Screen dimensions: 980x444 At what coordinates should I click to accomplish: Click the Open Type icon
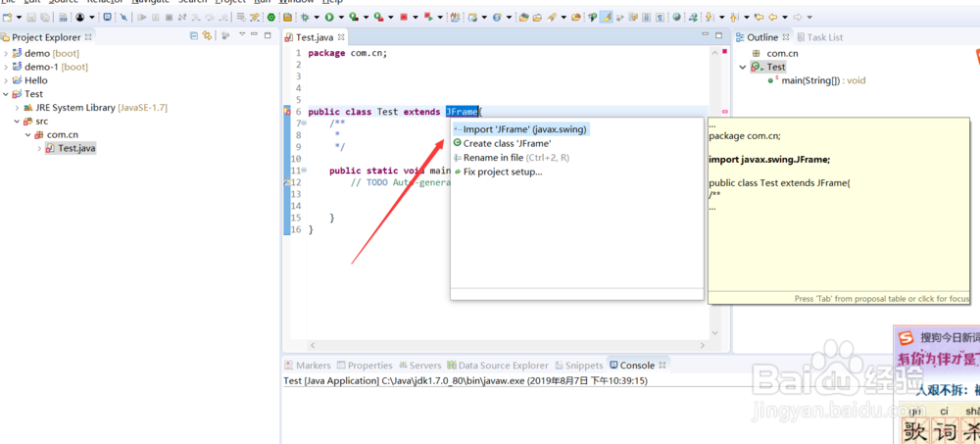pos(523,17)
